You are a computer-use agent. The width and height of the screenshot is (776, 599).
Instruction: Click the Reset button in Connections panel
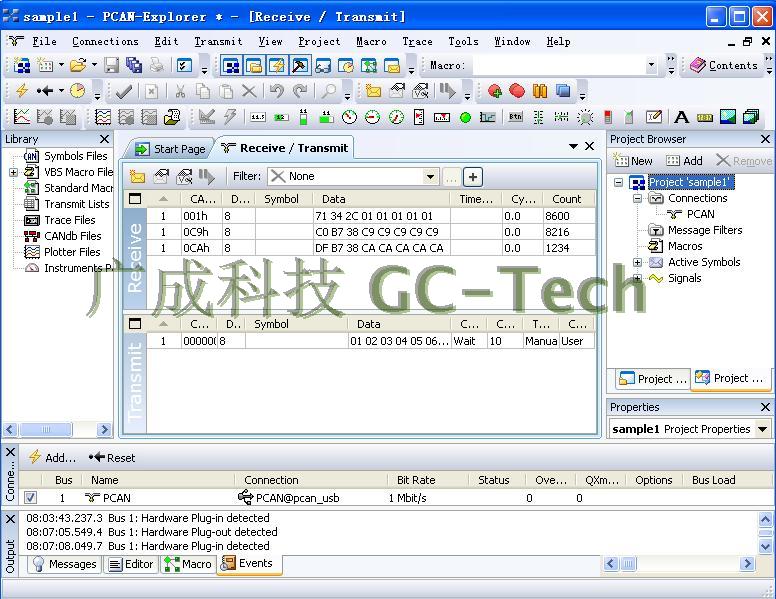pos(112,457)
